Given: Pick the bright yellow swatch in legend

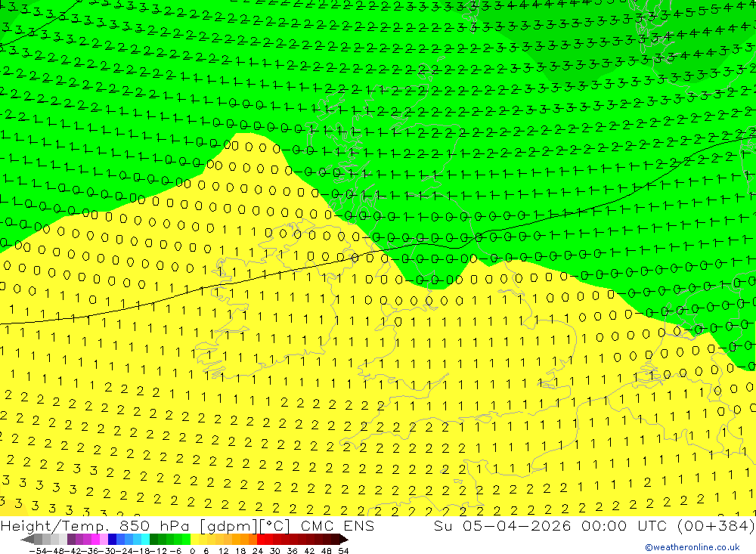Looking at the screenshot, I should click(195, 539).
